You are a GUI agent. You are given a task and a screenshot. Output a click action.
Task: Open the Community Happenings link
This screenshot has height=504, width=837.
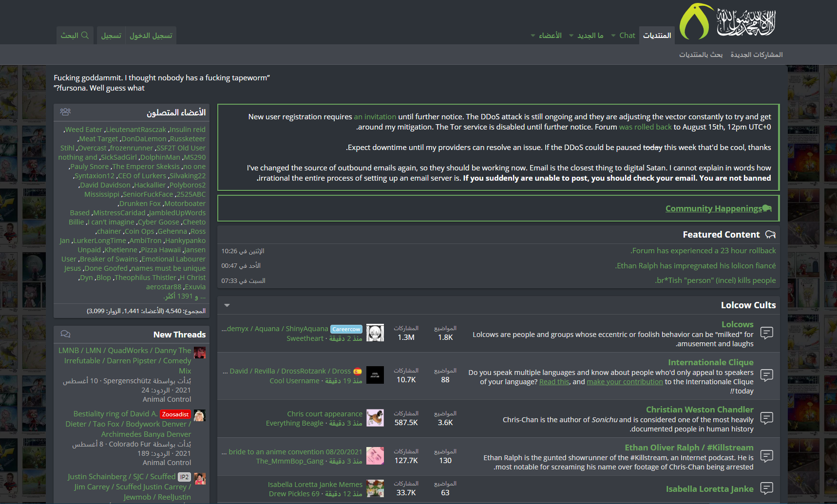(714, 208)
